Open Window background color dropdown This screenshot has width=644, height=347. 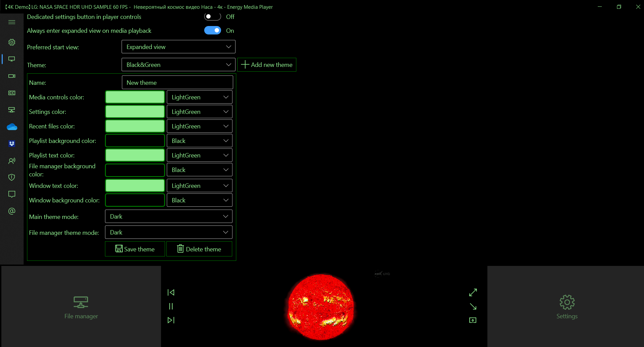[199, 200]
